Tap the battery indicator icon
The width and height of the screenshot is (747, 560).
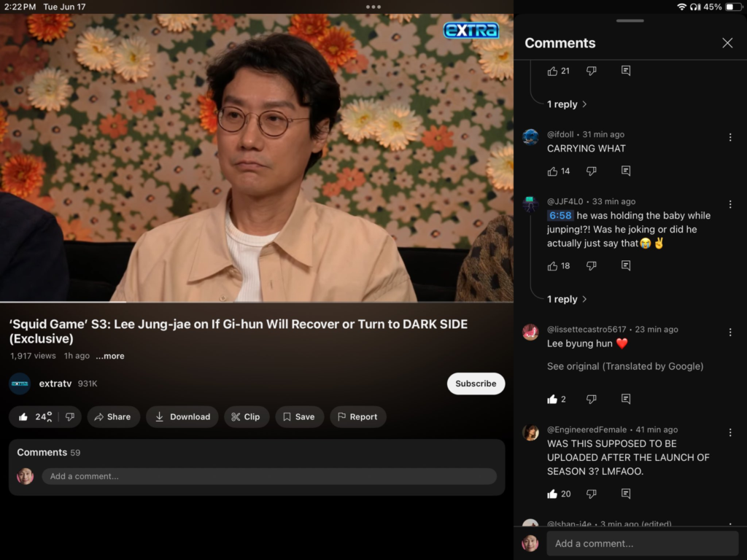pos(733,7)
